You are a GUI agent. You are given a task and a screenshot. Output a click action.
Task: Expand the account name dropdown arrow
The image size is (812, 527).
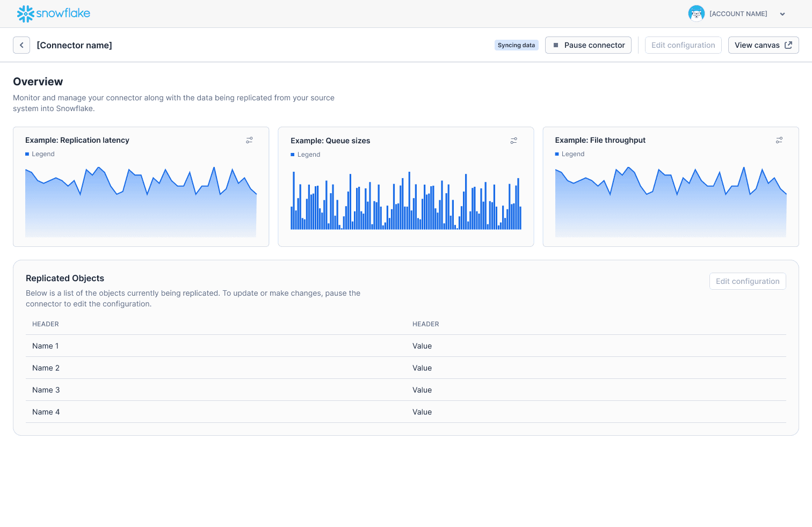(782, 14)
